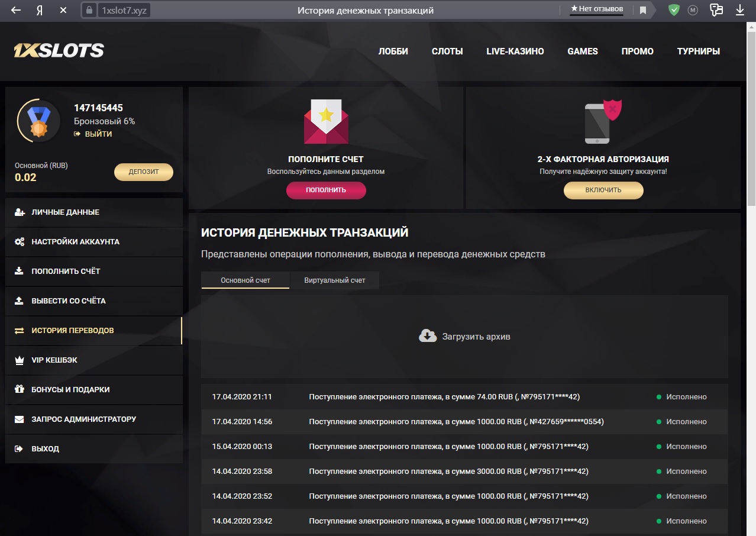Click the padlock site security icon
This screenshot has width=756, height=536.
coord(89,10)
